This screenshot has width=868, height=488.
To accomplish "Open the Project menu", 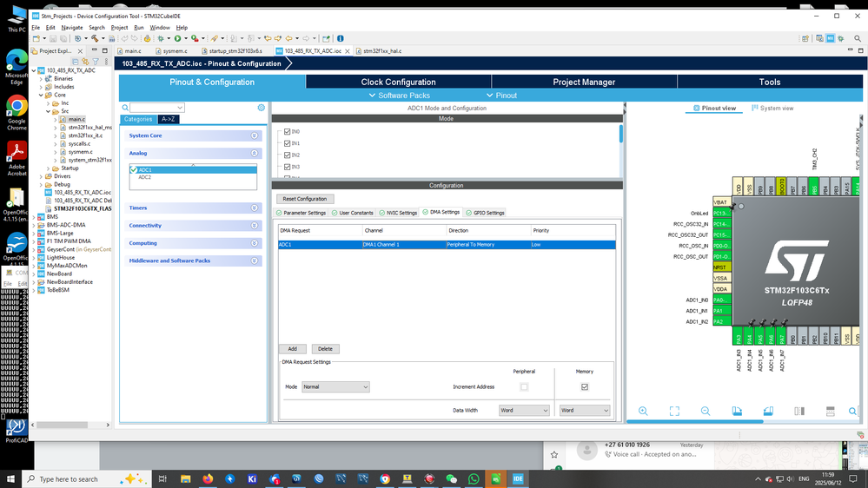I will pyautogui.click(x=119, y=28).
